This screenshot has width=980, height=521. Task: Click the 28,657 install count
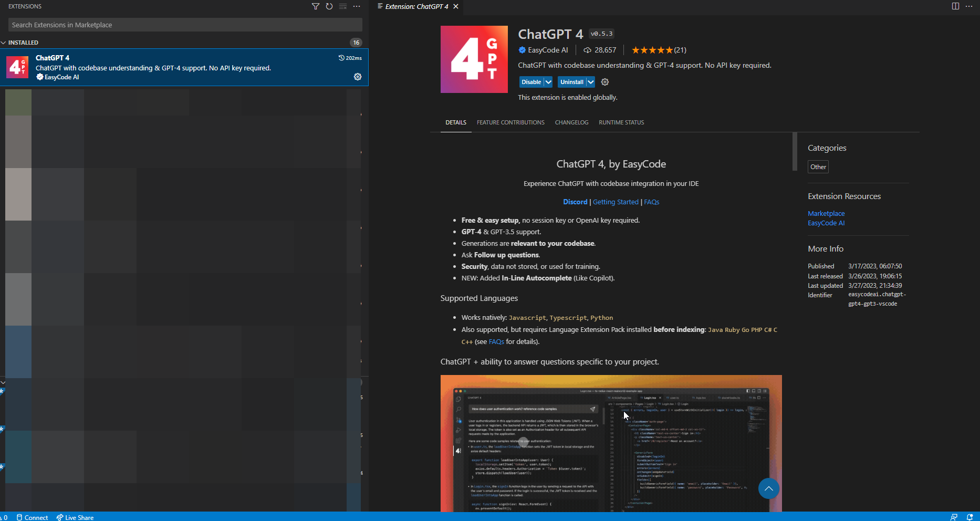click(x=605, y=50)
